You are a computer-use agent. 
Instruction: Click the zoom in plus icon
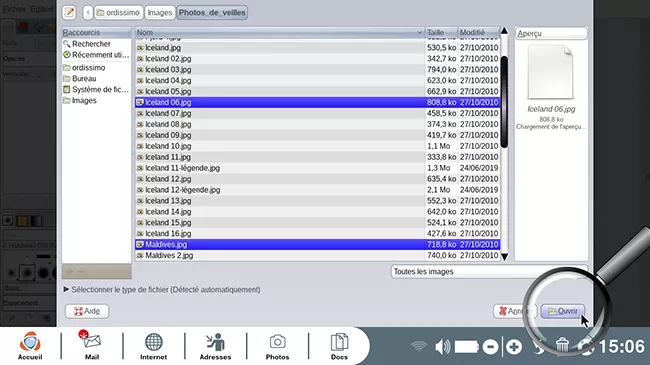click(x=514, y=347)
